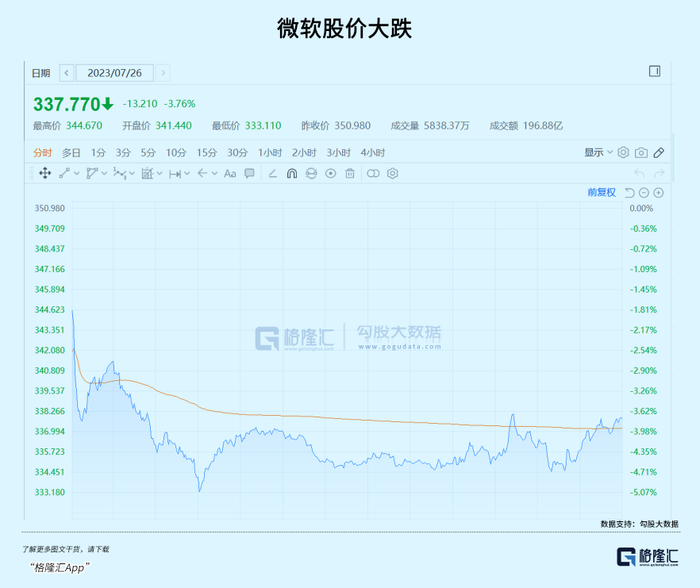
Task: Click the price 337.770
Action: [67, 104]
